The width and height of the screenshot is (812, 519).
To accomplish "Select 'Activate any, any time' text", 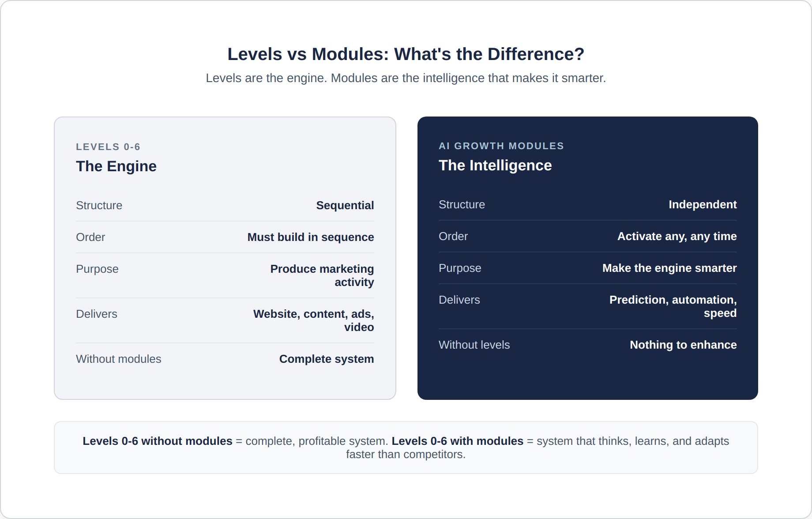I will coord(677,237).
